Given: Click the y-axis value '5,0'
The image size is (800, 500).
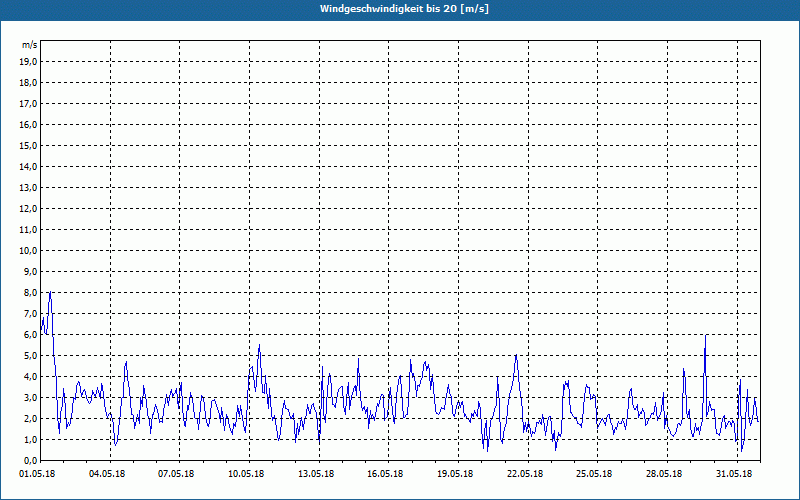Looking at the screenshot, I should pyautogui.click(x=30, y=356).
